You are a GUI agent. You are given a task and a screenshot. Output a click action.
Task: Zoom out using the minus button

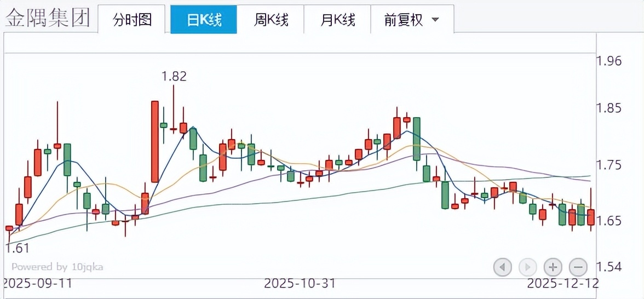point(578,267)
